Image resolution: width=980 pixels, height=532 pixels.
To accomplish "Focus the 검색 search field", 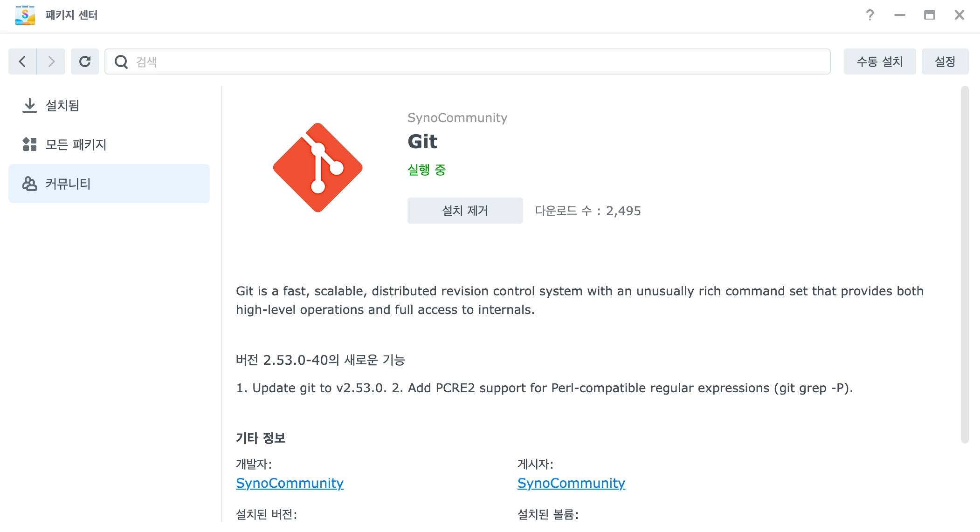I will click(468, 61).
